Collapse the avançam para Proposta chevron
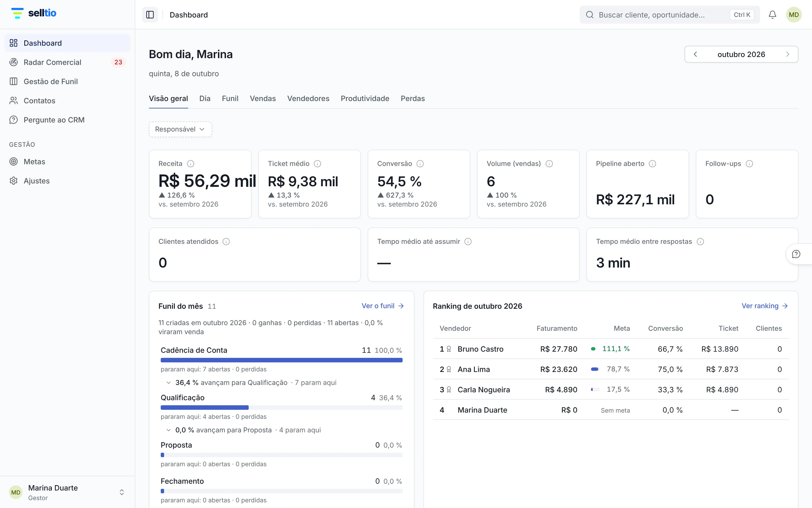The height and width of the screenshot is (508, 812). tap(168, 430)
